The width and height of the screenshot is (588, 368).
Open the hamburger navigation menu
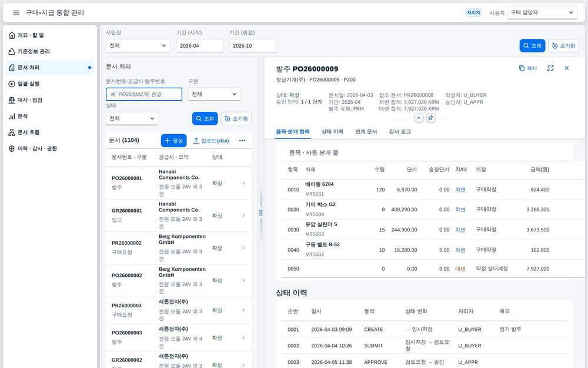[16, 13]
